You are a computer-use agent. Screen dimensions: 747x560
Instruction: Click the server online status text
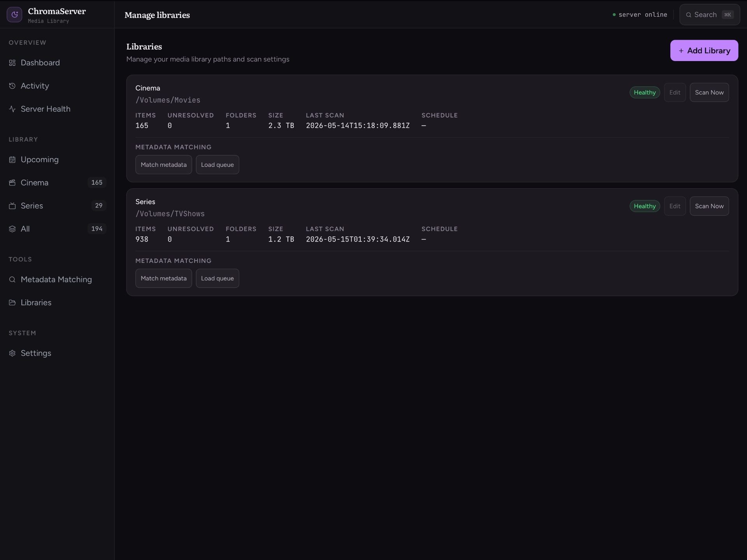tap(643, 15)
